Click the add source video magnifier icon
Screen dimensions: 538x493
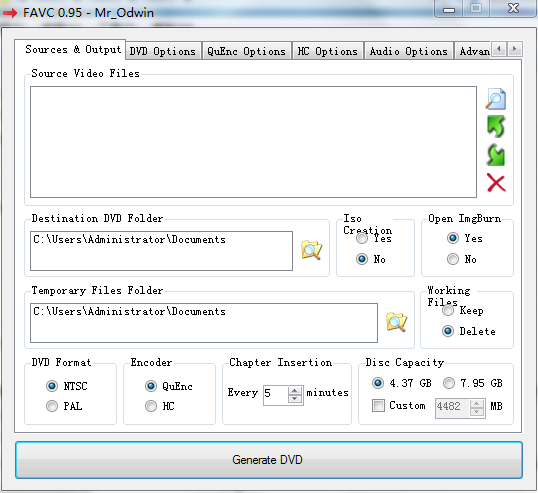coord(495,99)
